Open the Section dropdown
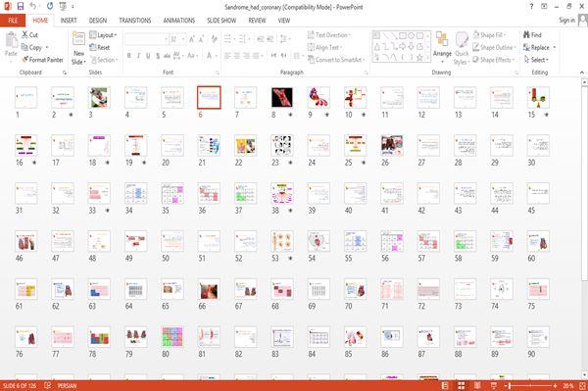Screen dimensions: 588x391 coord(104,60)
